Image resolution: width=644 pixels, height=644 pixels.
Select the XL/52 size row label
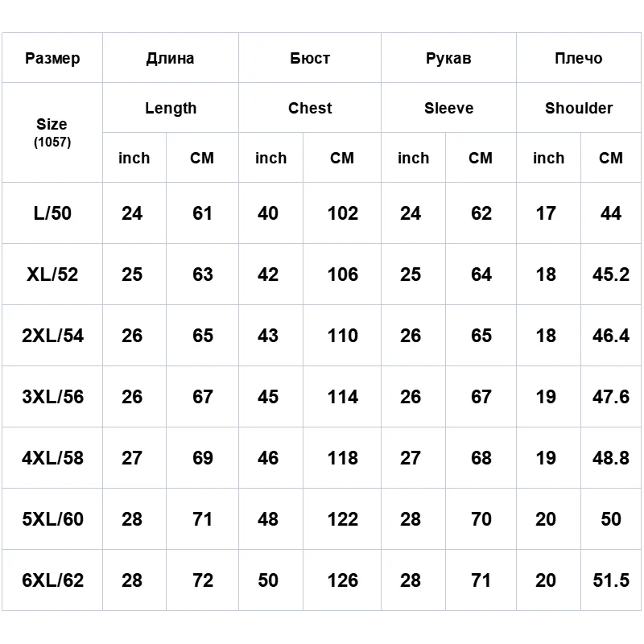52,275
